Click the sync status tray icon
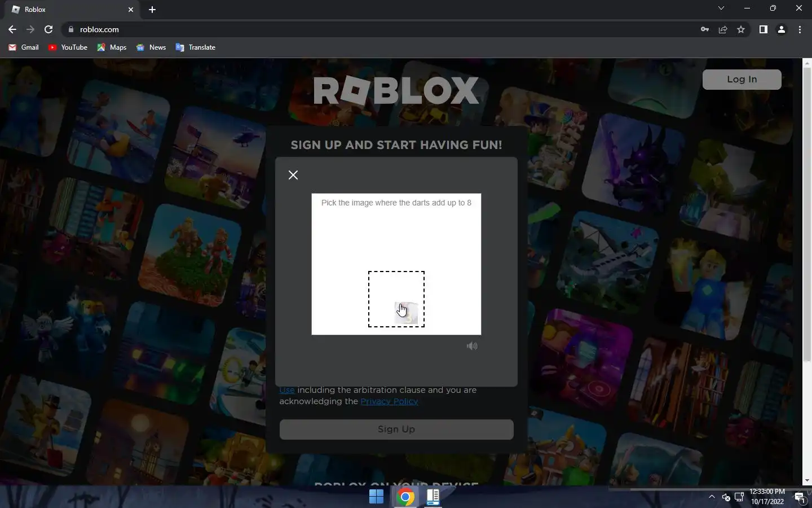 pyautogui.click(x=726, y=497)
